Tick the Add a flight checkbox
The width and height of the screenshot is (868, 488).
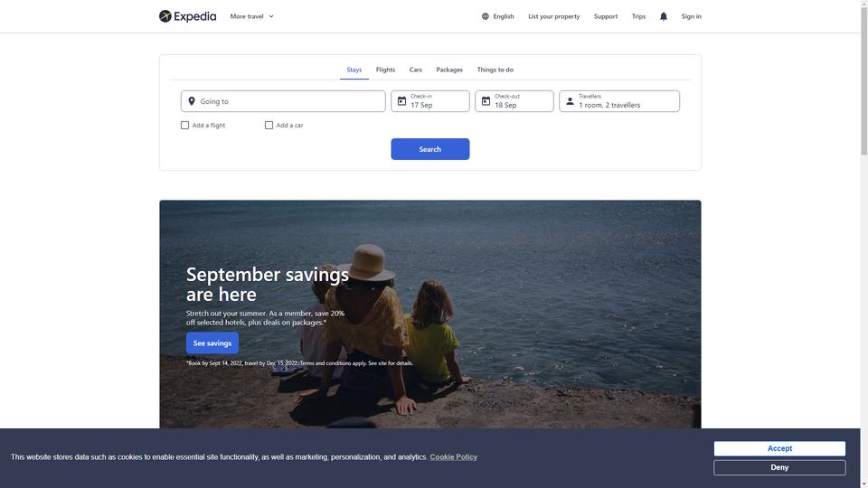(x=184, y=125)
